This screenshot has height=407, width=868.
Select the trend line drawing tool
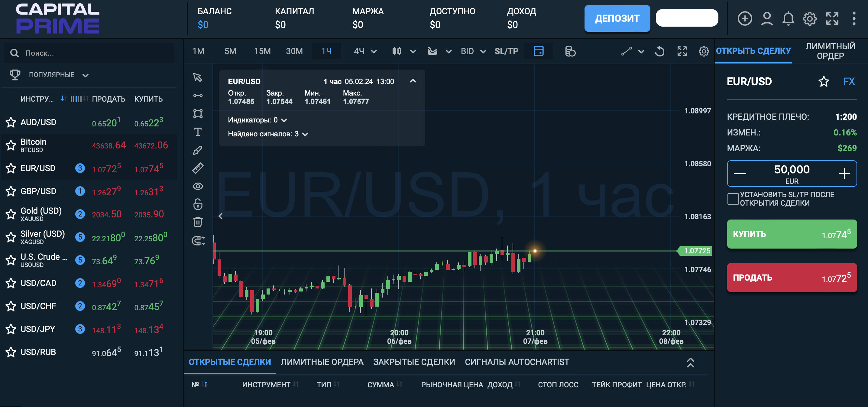197,96
